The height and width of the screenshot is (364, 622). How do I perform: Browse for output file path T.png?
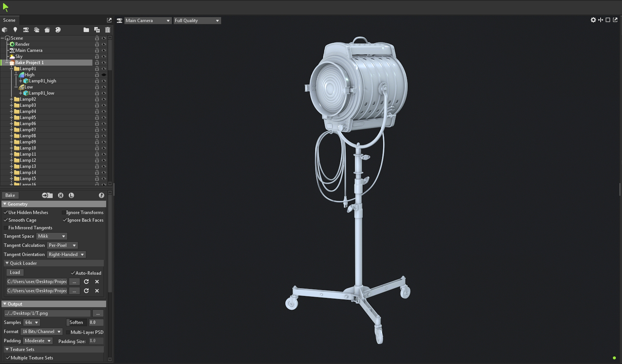(x=98, y=313)
